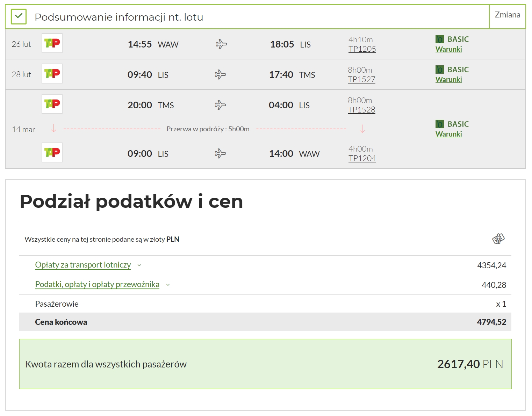532x416 pixels.
Task: Click chevron next to Podatki, opłaty przewoźnika
Action: tap(168, 285)
